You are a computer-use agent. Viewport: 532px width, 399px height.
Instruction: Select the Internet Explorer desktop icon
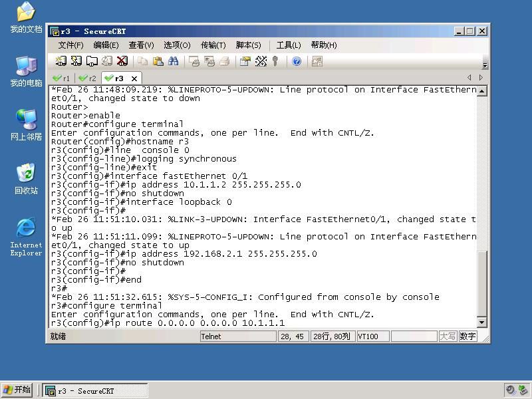pyautogui.click(x=26, y=237)
